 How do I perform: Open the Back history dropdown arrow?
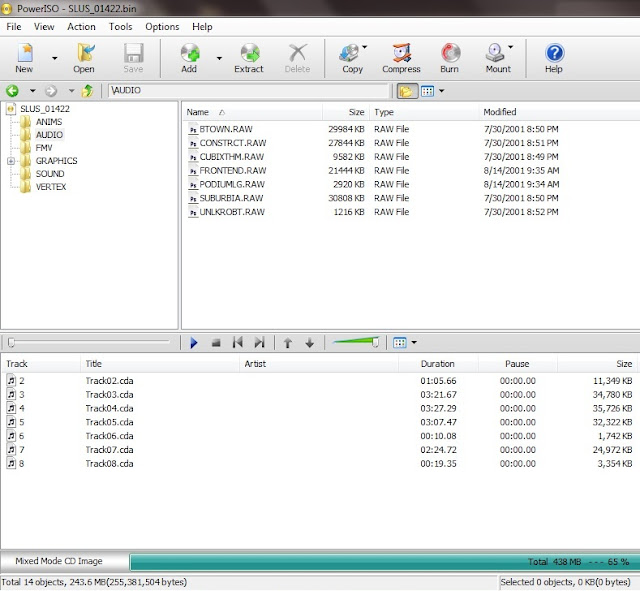coord(33,91)
